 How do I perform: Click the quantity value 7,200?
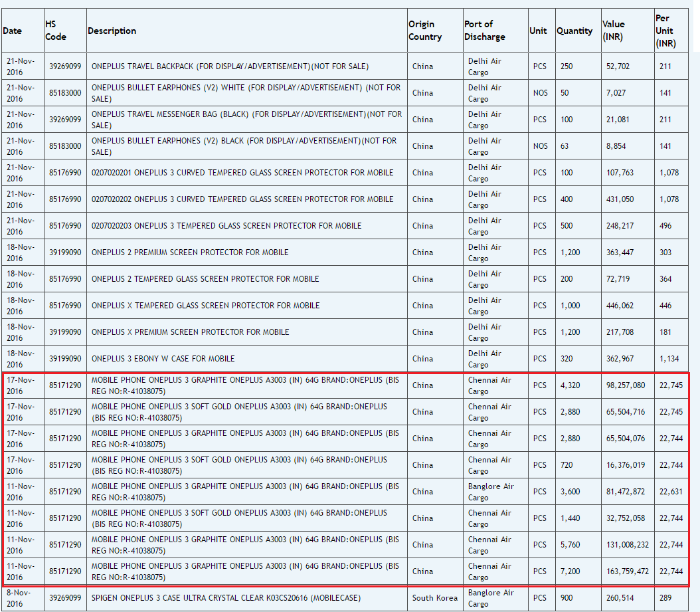point(570,571)
